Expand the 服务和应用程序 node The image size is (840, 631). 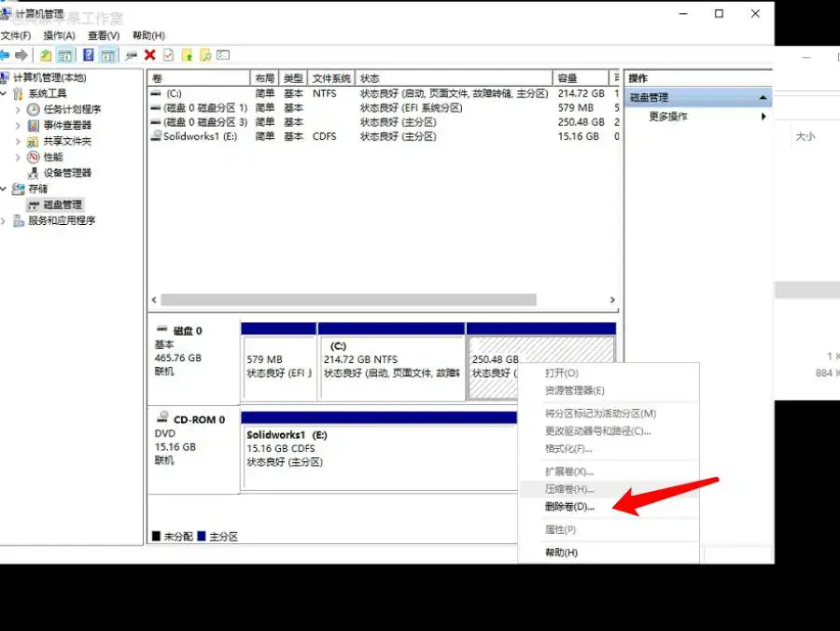3,220
